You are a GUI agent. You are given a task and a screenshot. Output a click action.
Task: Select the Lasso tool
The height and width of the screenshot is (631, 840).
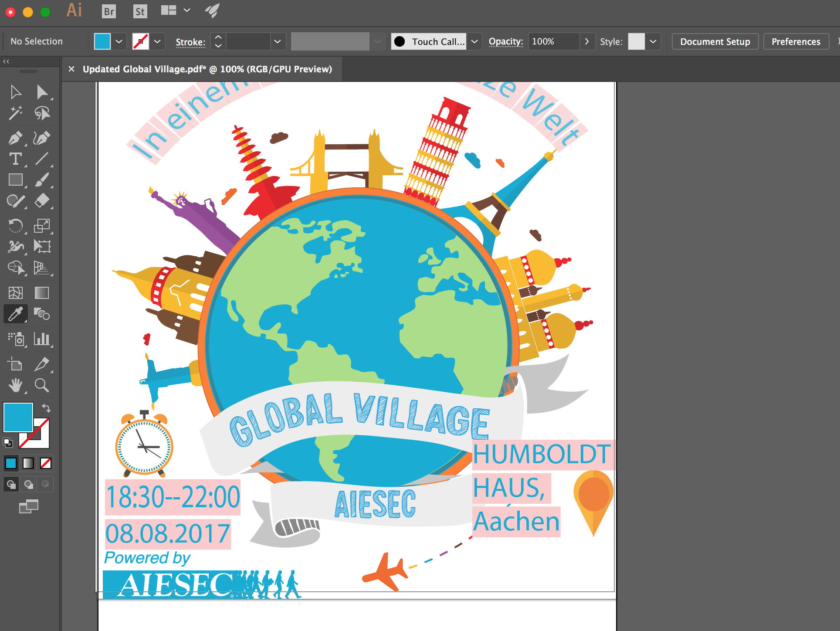(x=42, y=113)
